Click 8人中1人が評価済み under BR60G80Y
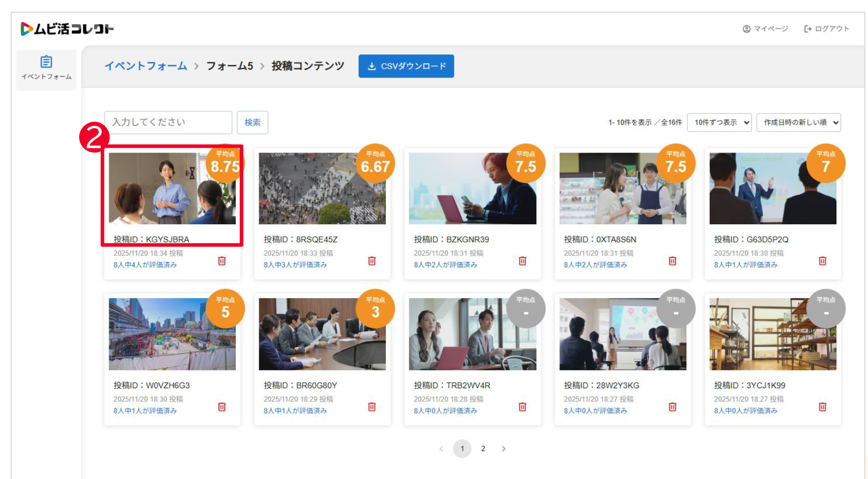Image resolution: width=868 pixels, height=479 pixels. [x=295, y=410]
